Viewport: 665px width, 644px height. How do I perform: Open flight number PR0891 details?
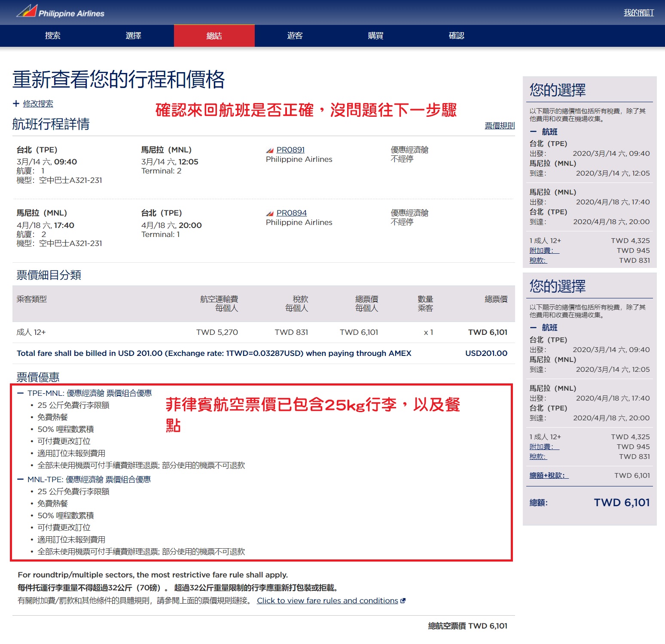tap(290, 150)
